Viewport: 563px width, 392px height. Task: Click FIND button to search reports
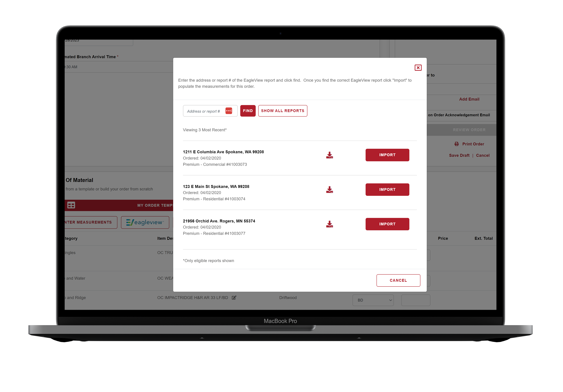[x=247, y=111]
